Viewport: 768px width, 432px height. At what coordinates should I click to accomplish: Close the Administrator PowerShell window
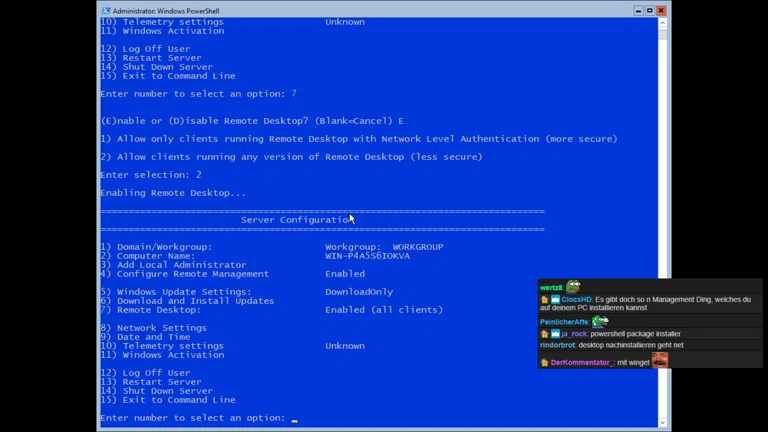661,10
